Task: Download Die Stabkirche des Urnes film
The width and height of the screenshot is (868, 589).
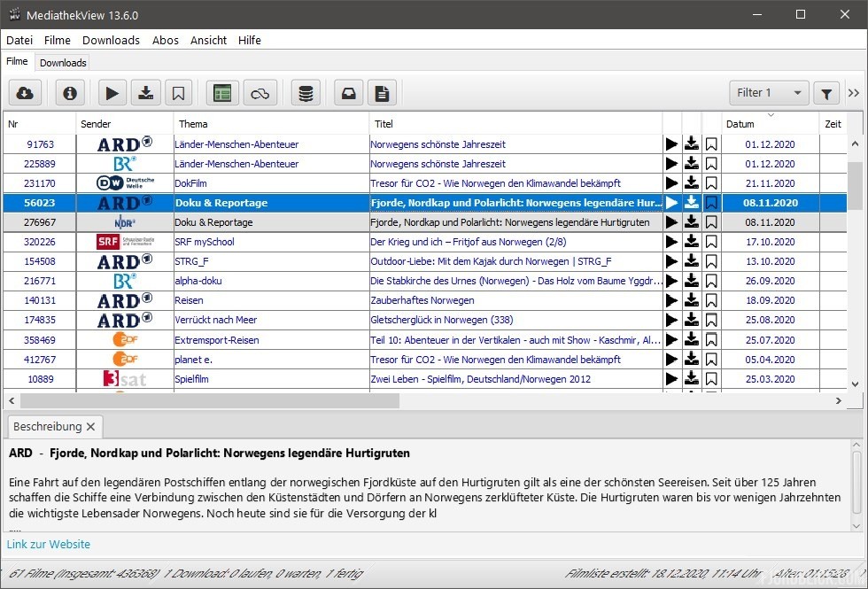Action: 692,281
